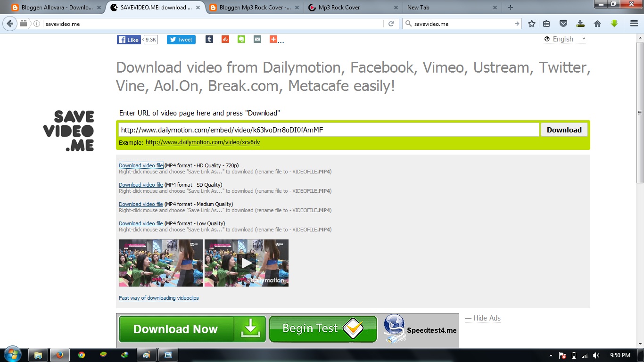Share the page via StumbleUpon

[225, 40]
